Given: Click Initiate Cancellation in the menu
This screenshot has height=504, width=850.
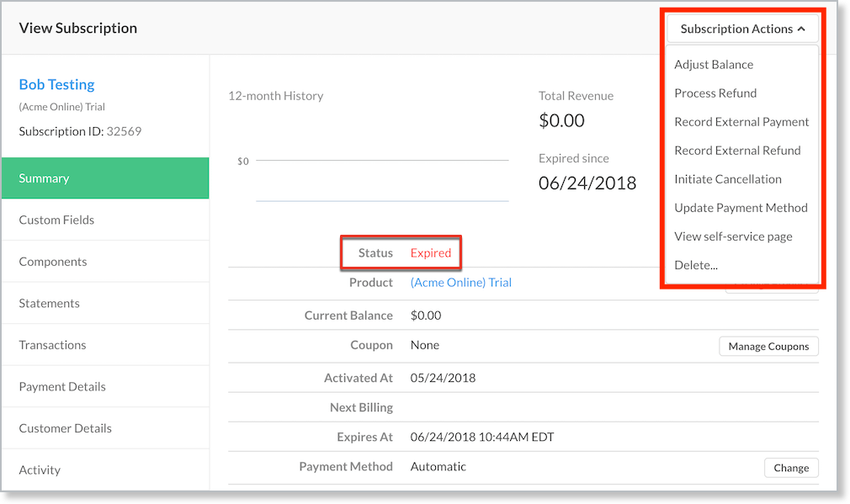Looking at the screenshot, I should pyautogui.click(x=727, y=179).
